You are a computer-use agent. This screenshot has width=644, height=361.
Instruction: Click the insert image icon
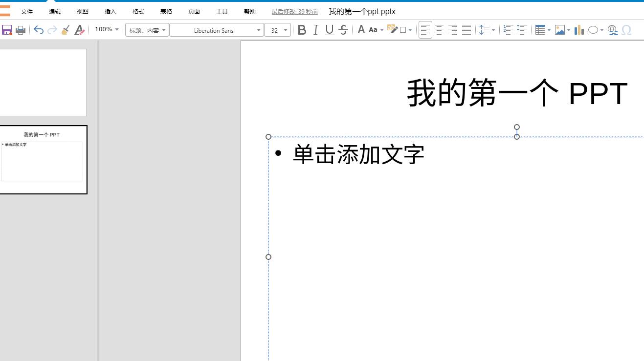click(560, 30)
